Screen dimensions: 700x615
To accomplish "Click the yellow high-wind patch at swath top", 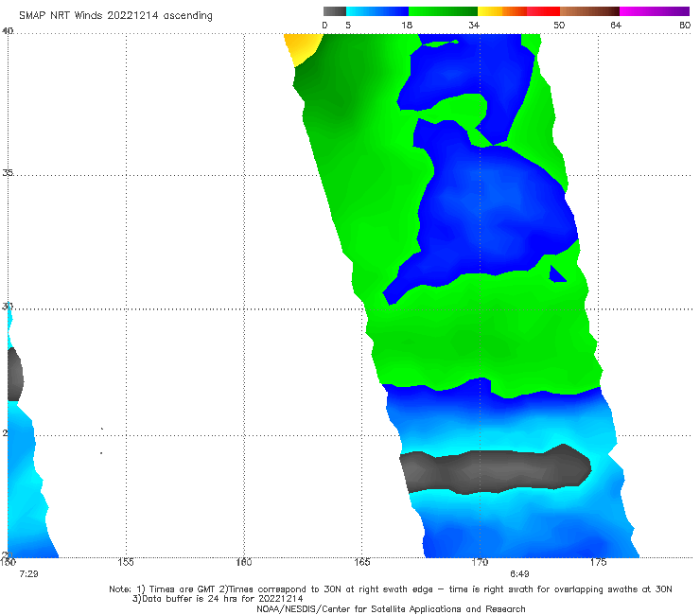I will 303,47.
